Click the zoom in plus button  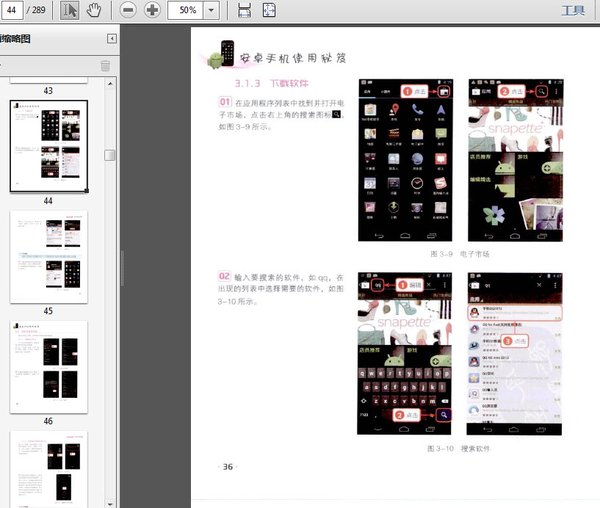coord(152,11)
